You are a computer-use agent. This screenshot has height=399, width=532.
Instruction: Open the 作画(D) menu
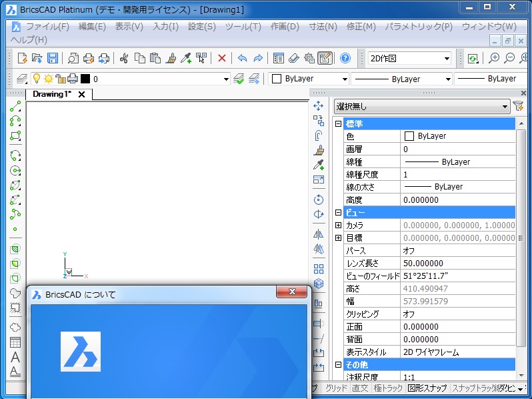point(285,27)
